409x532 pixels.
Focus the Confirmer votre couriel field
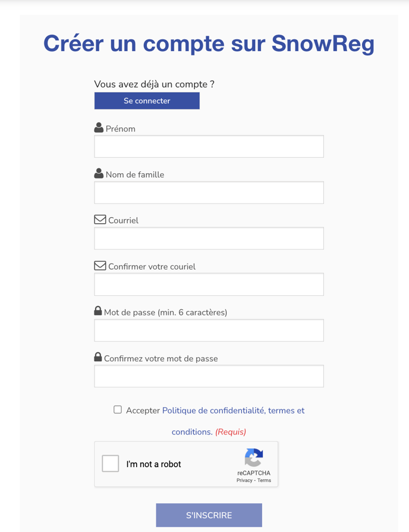pos(209,284)
